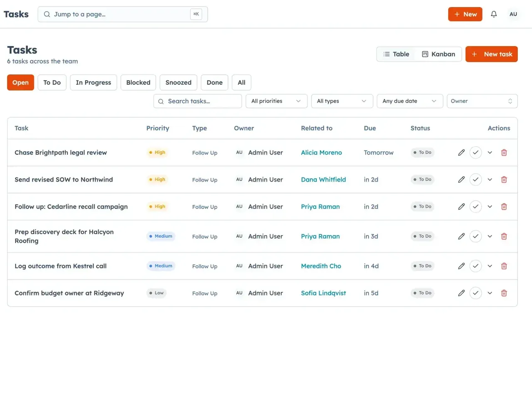The height and width of the screenshot is (399, 532).
Task: Delete the Chase Brightpath legal review task
Action: (504, 153)
